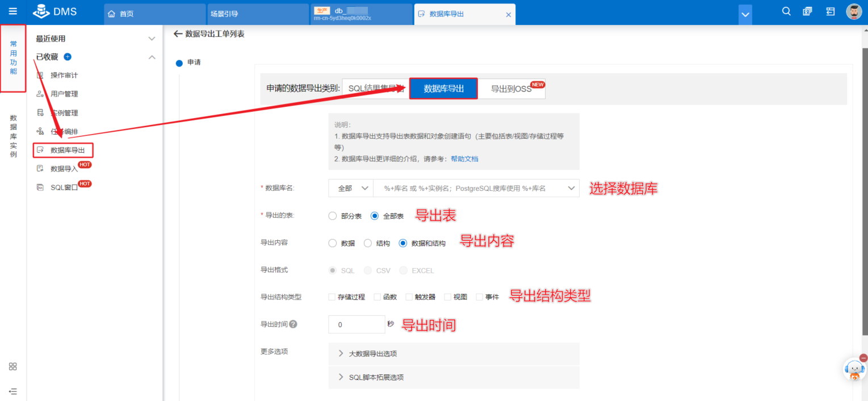Viewport: 868px width, 401px height.
Task: Click the back arrow beside 数据导出工单列表
Action: tap(178, 34)
